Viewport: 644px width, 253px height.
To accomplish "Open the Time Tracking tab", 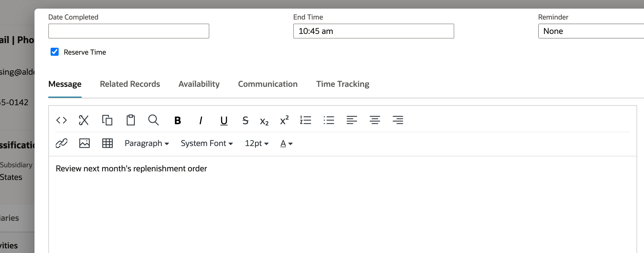I will click(x=343, y=84).
